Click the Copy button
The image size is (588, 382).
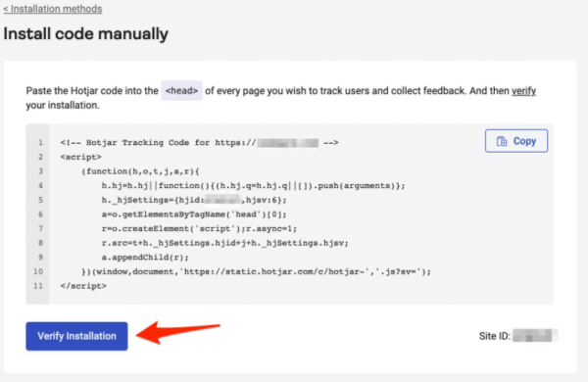click(516, 141)
